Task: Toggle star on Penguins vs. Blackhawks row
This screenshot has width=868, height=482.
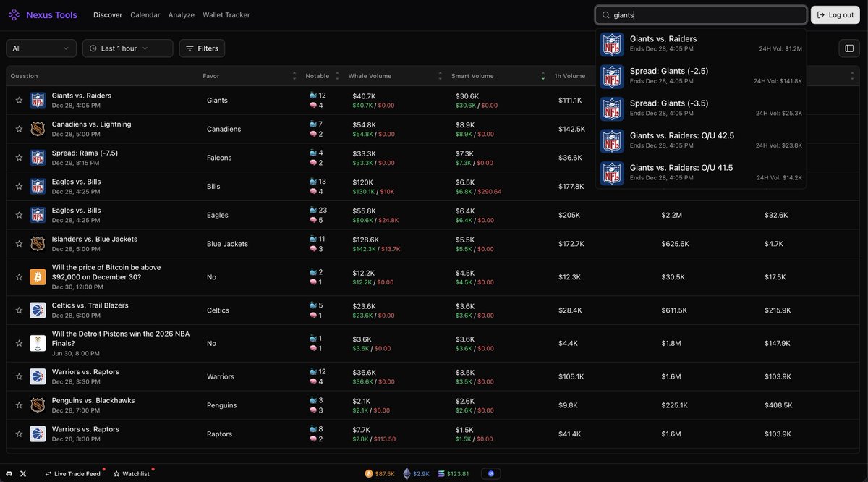Action: point(19,405)
